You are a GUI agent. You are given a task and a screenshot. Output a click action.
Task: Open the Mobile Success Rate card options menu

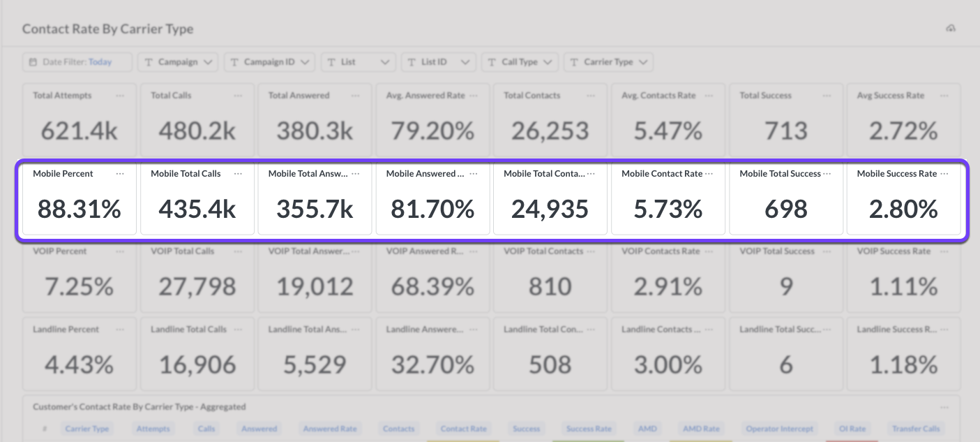click(944, 174)
